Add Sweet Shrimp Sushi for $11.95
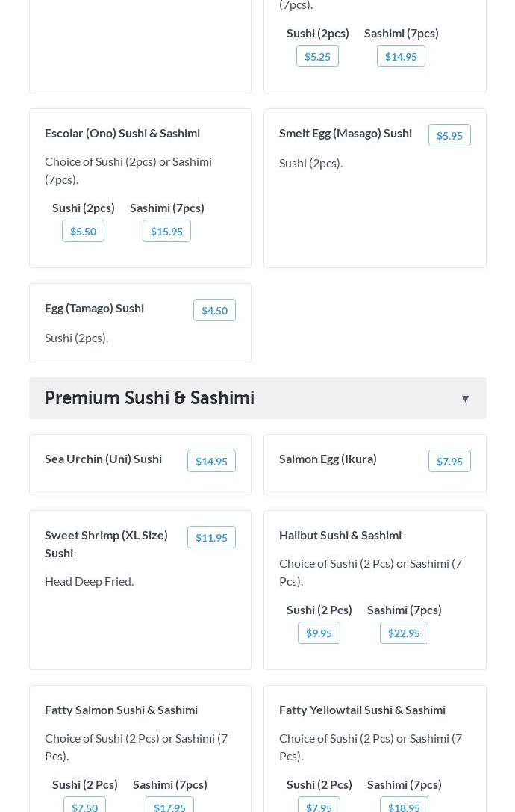The height and width of the screenshot is (812, 515). 211,537
